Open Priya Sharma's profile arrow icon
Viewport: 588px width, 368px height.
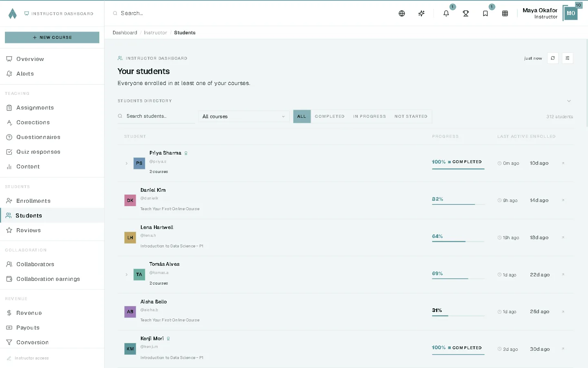[x=563, y=163]
